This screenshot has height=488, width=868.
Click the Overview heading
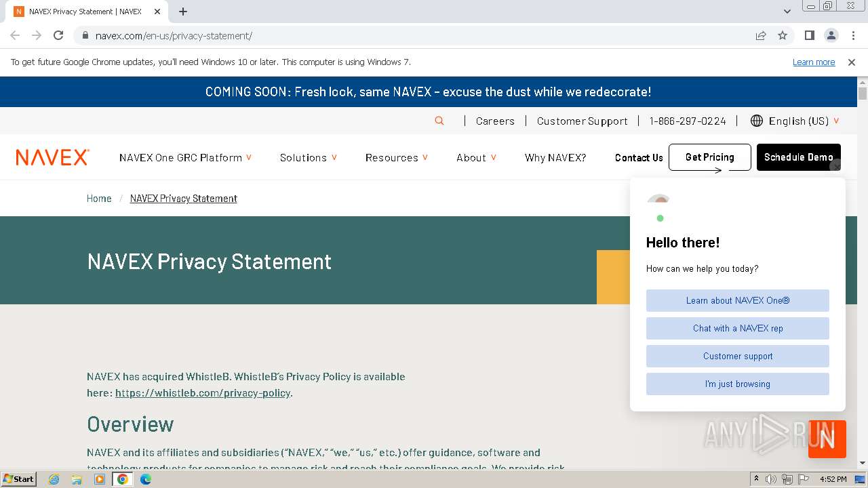point(130,424)
